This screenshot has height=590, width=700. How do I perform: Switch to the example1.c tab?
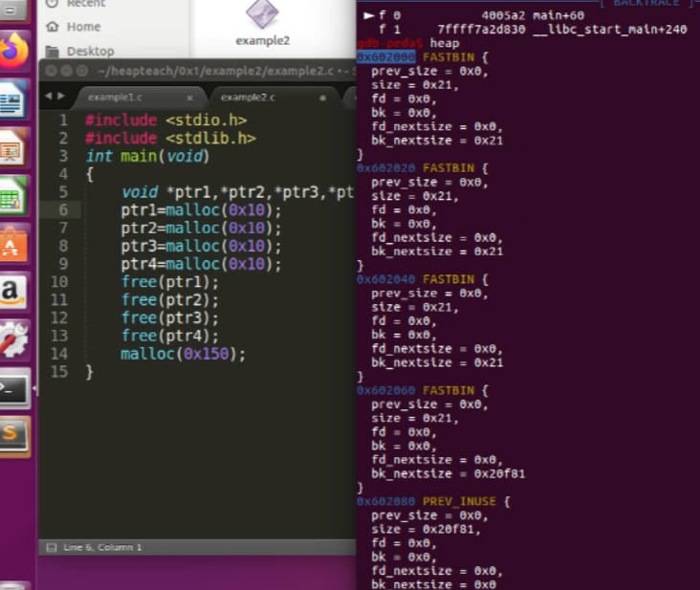point(114,98)
